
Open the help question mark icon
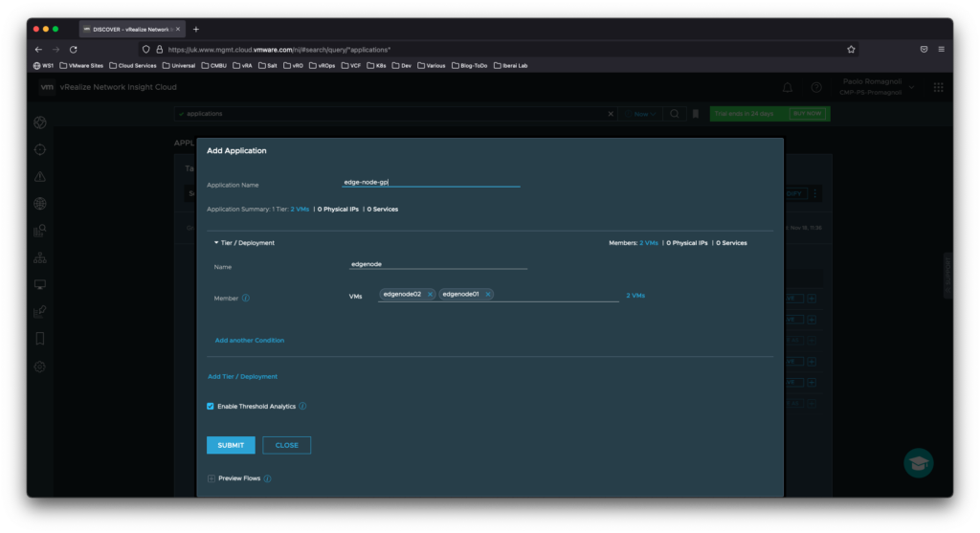coord(816,87)
